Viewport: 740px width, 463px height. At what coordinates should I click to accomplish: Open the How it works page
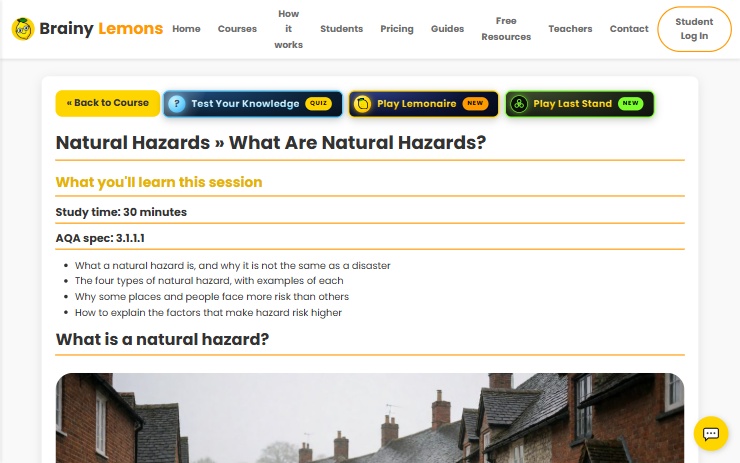point(288,29)
